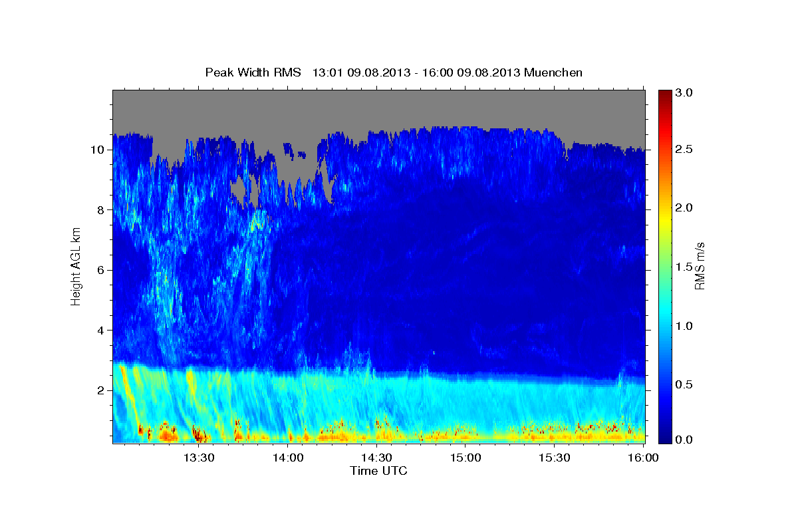Click the yellow section of the colorbar
The image size is (798, 532).
[664, 219]
